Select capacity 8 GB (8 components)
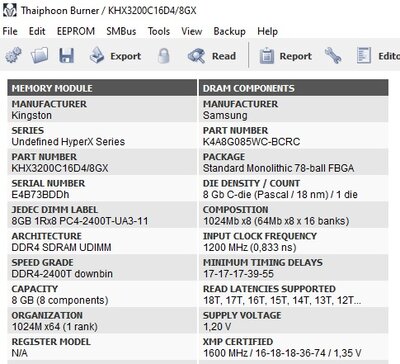The width and height of the screenshot is (400, 364). pos(60,300)
